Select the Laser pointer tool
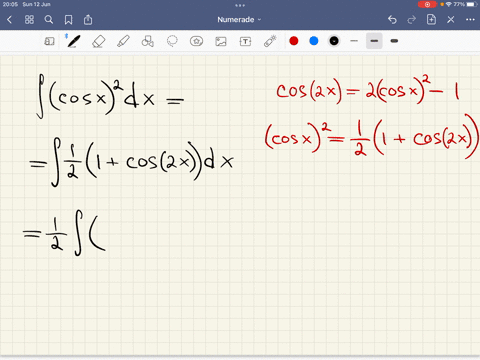Viewport: 480px width, 360px height. [x=270, y=41]
